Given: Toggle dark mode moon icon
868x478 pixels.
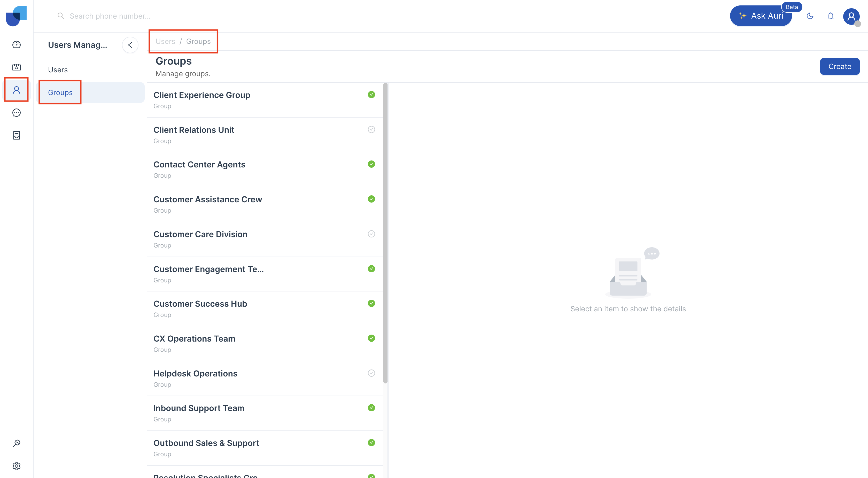Looking at the screenshot, I should 810,16.
